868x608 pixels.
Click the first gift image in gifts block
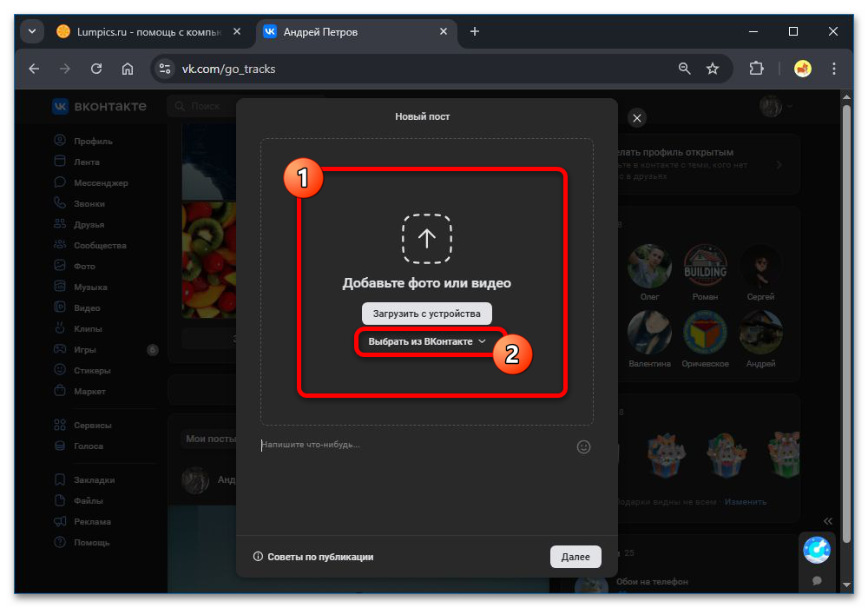pos(667,455)
